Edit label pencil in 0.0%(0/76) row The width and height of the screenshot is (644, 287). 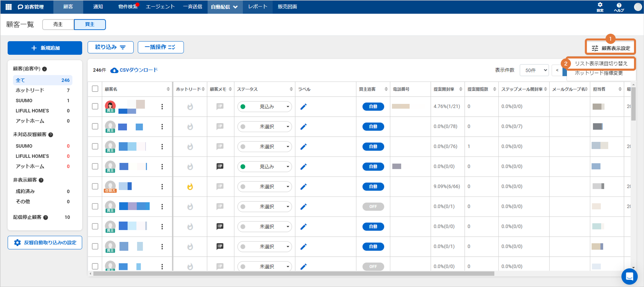pyautogui.click(x=303, y=147)
